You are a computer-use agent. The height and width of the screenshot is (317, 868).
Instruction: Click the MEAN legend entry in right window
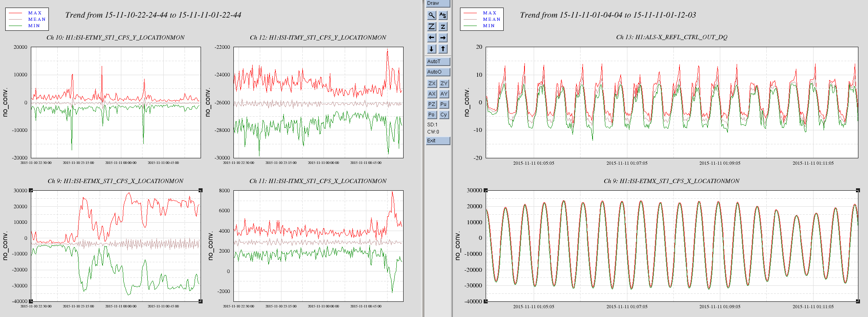[492, 19]
